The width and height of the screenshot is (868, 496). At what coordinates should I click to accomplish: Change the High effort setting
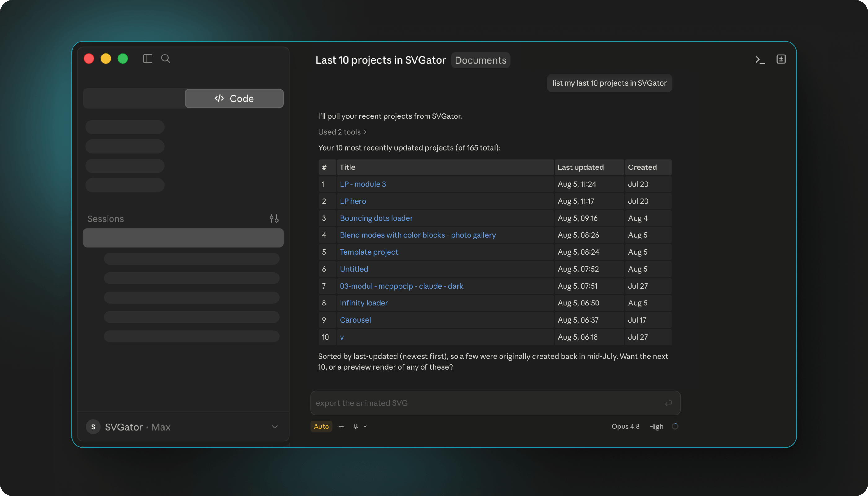(x=656, y=427)
